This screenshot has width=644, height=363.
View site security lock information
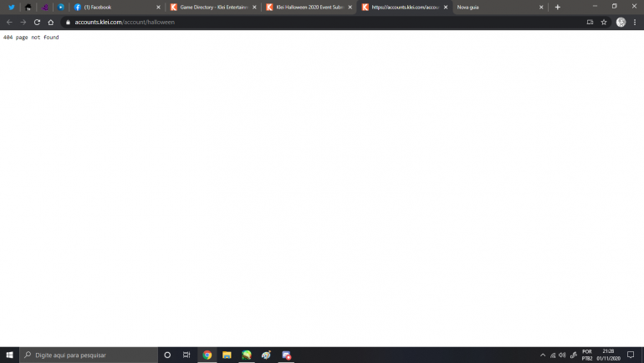click(x=69, y=23)
